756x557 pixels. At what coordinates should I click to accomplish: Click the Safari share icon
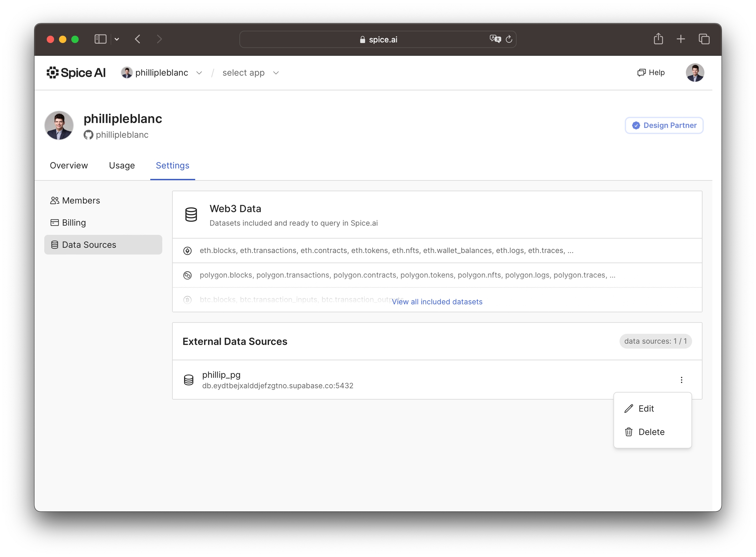pos(658,39)
